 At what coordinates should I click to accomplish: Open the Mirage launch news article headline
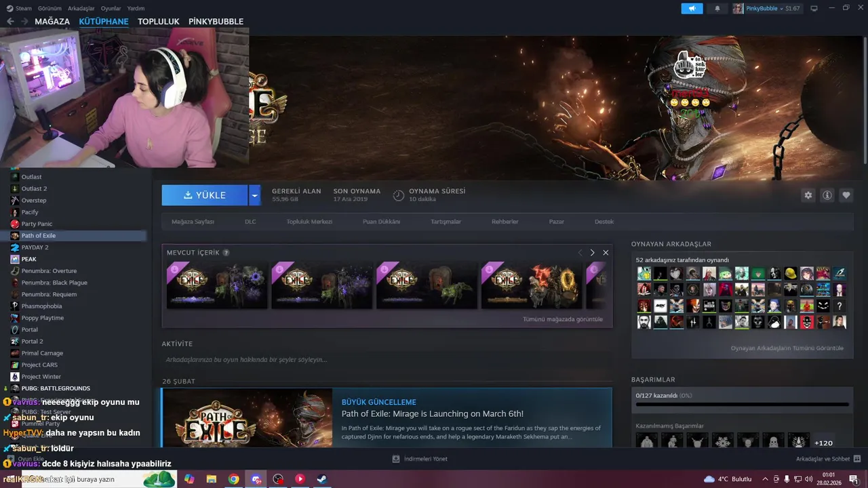click(x=432, y=414)
